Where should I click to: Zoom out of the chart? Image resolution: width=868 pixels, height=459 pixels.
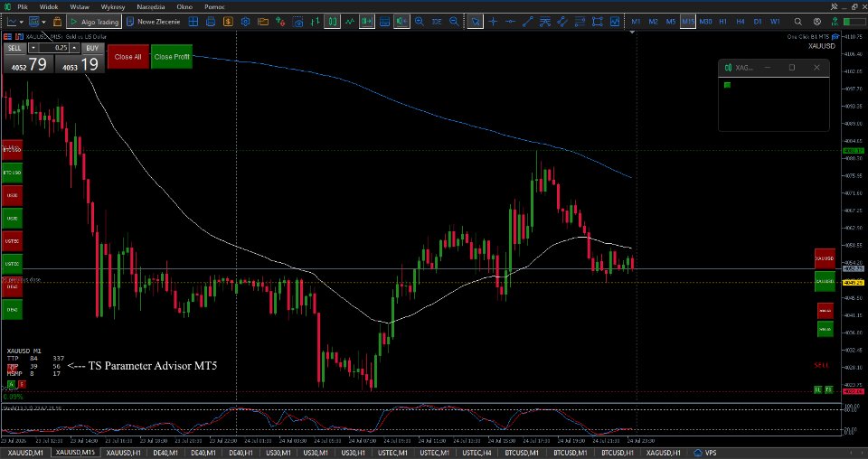point(454,22)
